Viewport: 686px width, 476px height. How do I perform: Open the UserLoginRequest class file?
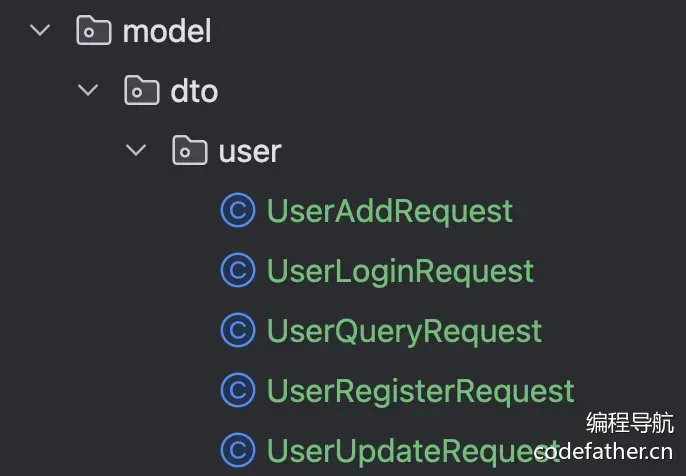pyautogui.click(x=400, y=272)
